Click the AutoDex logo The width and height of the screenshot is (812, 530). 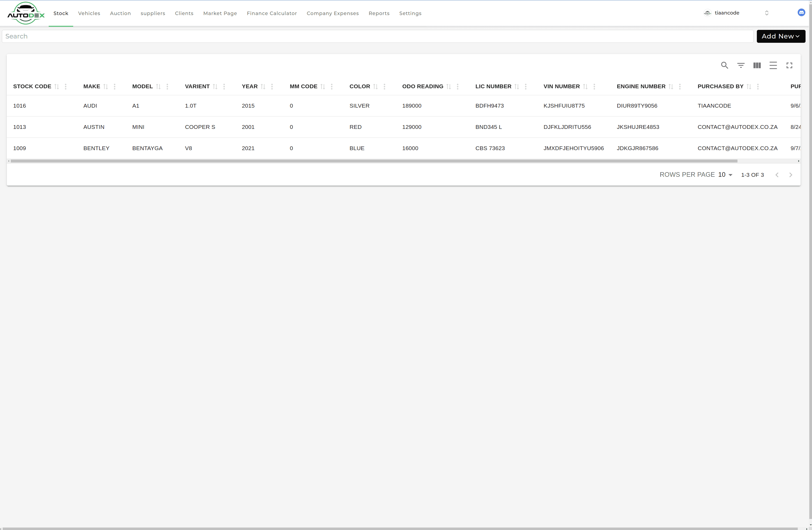tap(26, 13)
